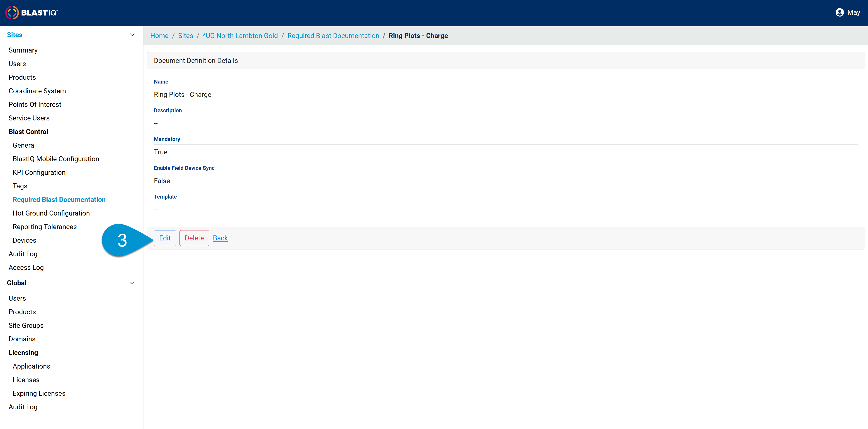Click the Sites section title
868x429 pixels.
pos(15,35)
